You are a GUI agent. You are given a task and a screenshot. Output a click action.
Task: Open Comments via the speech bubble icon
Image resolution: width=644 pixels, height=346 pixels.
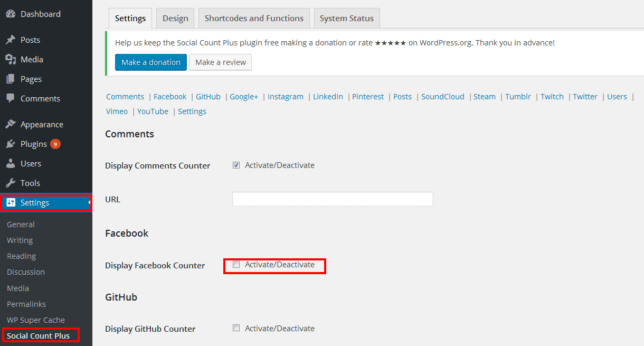(x=12, y=98)
